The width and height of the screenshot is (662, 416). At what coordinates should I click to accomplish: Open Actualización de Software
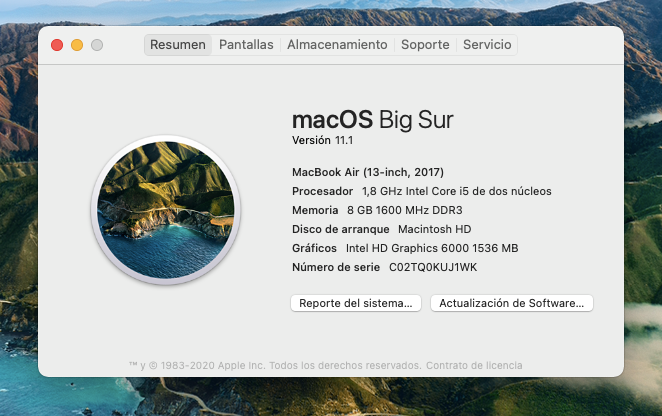[x=512, y=303]
